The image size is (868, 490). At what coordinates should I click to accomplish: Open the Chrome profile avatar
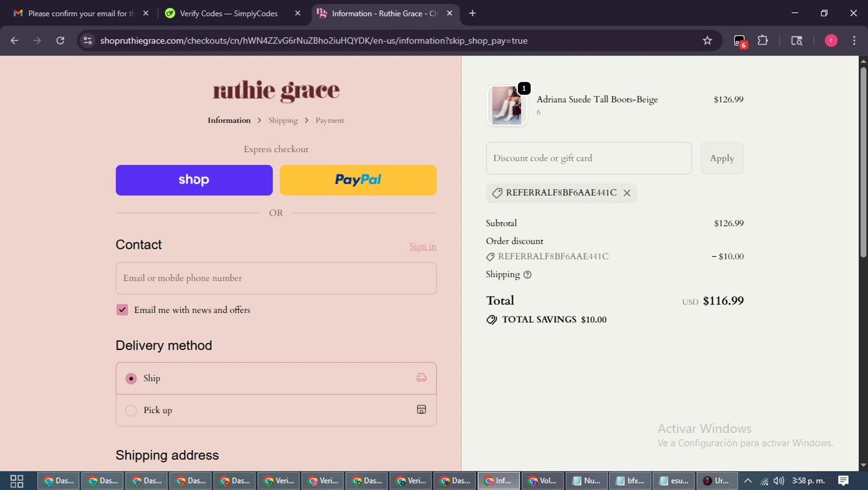pos(831,40)
